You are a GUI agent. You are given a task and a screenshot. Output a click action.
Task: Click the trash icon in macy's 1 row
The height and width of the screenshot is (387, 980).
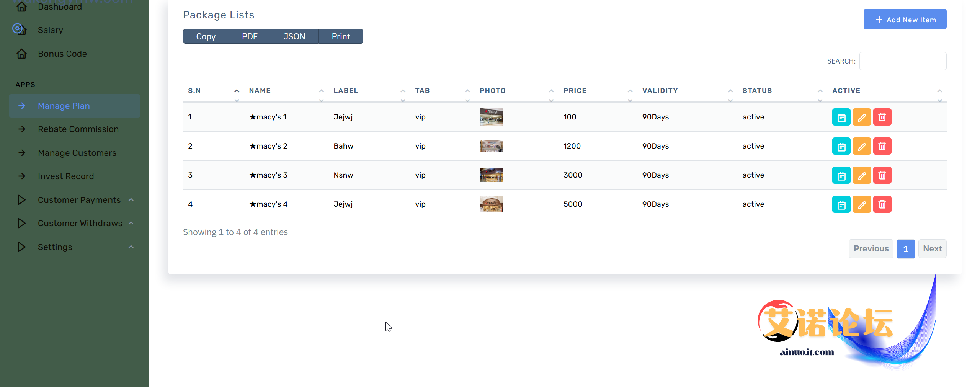[882, 117]
